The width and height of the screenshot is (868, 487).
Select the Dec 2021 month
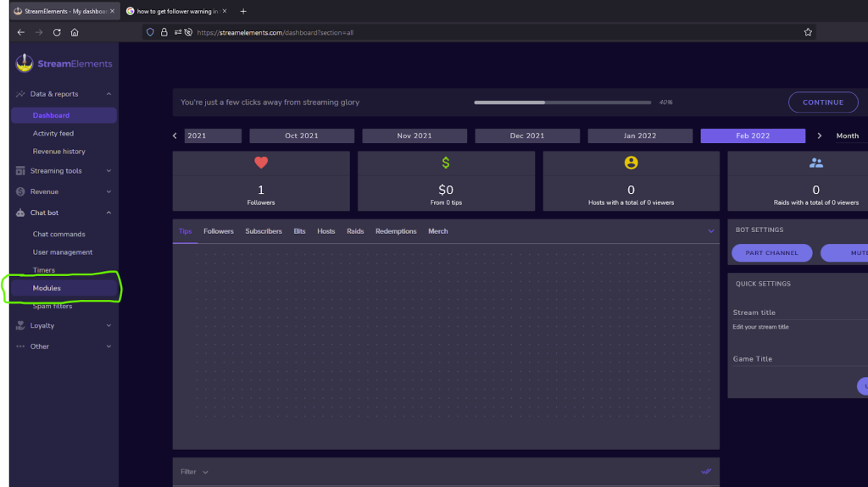click(527, 136)
